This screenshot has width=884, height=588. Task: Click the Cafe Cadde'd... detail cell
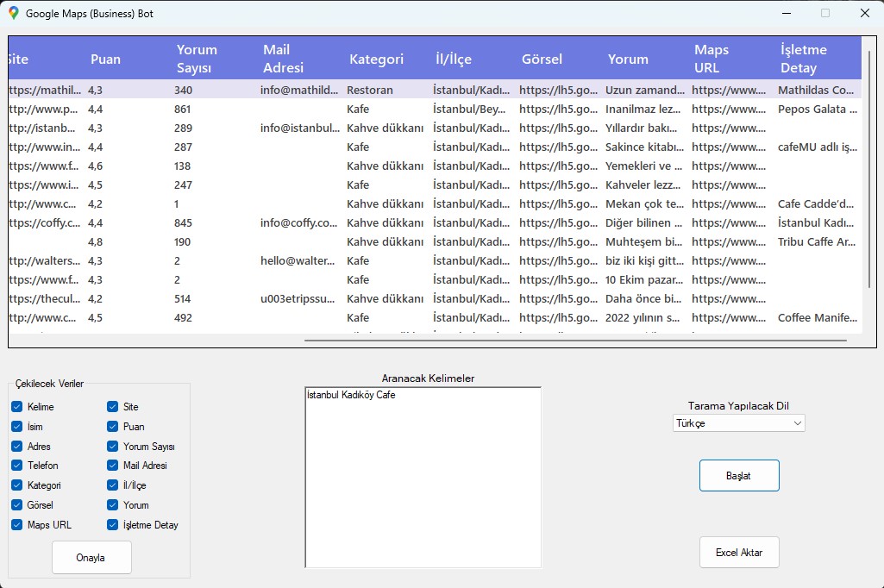[x=816, y=203]
